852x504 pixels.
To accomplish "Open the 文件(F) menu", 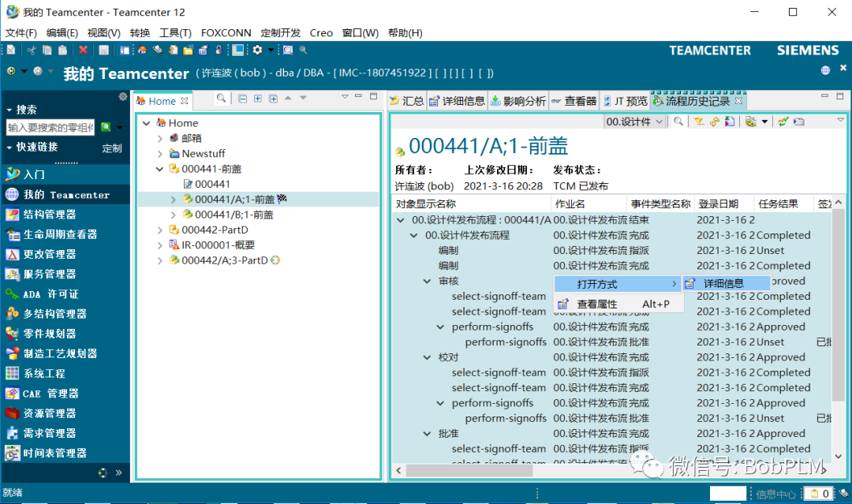I will click(21, 33).
